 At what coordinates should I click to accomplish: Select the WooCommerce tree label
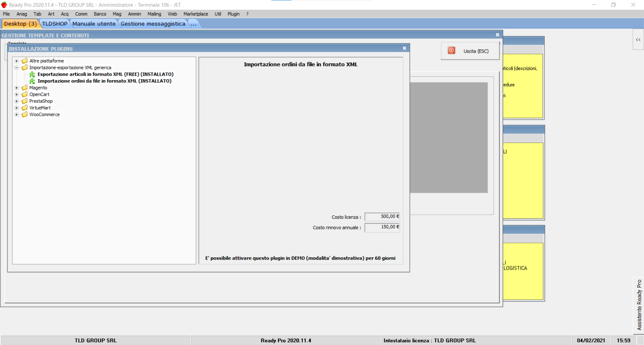click(44, 115)
